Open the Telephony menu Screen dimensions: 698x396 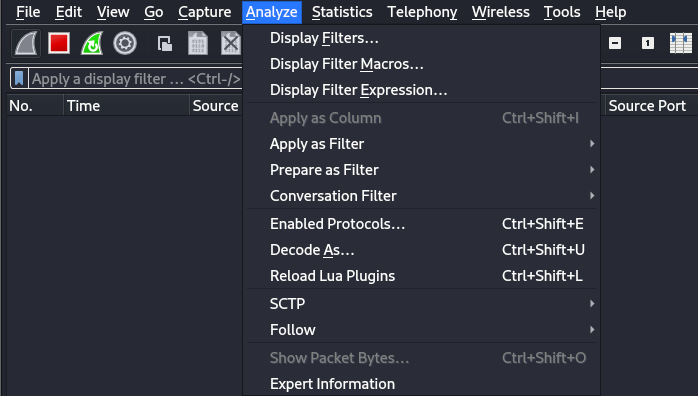tap(422, 12)
